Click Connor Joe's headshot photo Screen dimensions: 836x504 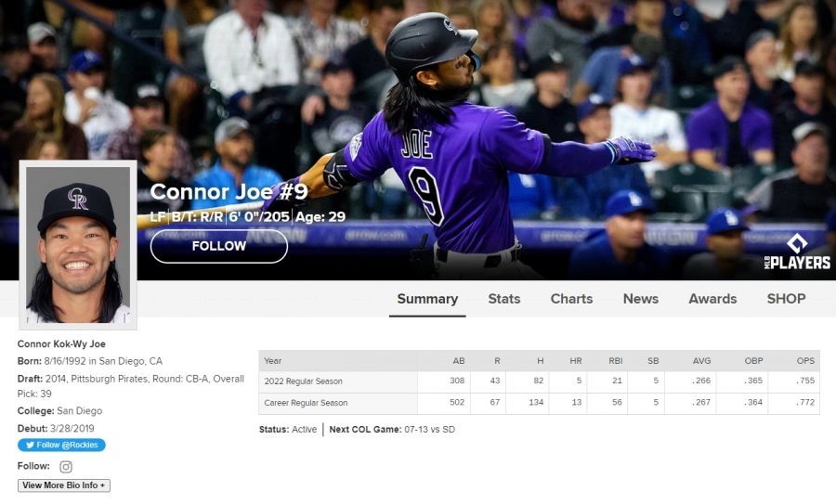[78, 245]
